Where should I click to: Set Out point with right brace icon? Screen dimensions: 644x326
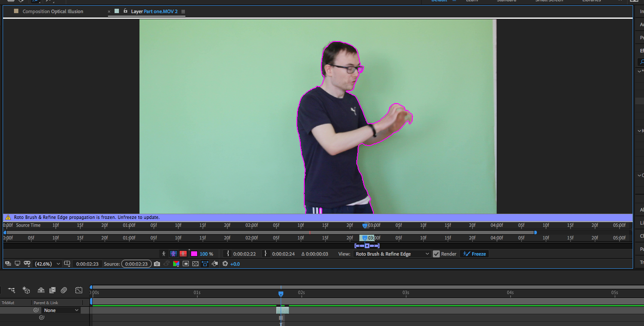click(266, 254)
